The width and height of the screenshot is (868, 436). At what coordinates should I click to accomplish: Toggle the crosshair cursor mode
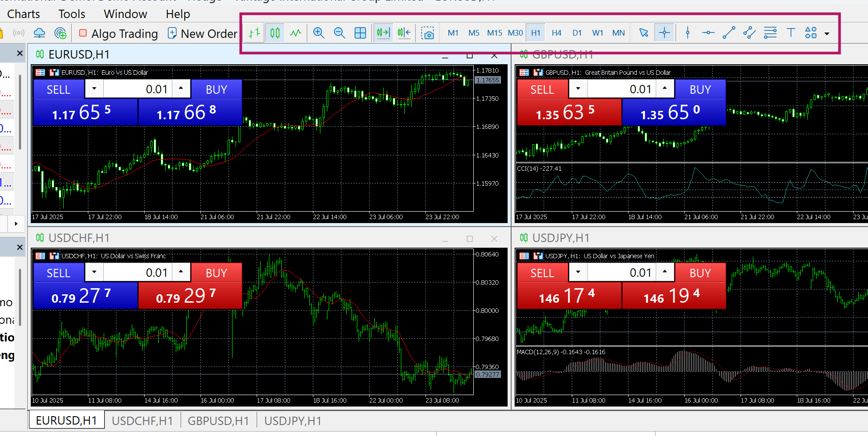[x=664, y=33]
